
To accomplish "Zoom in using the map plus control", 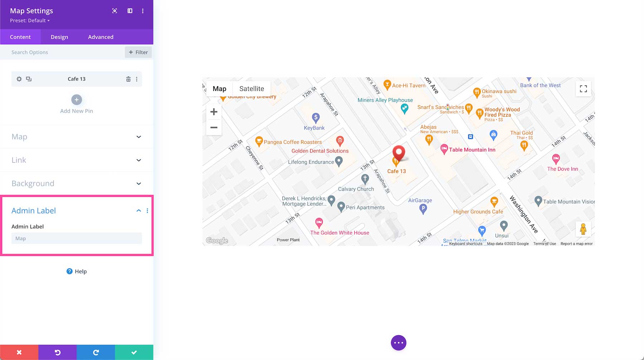I will 214,111.
